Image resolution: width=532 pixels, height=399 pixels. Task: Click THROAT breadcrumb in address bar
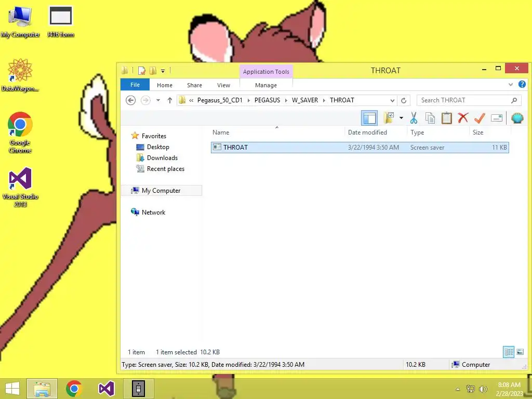342,100
